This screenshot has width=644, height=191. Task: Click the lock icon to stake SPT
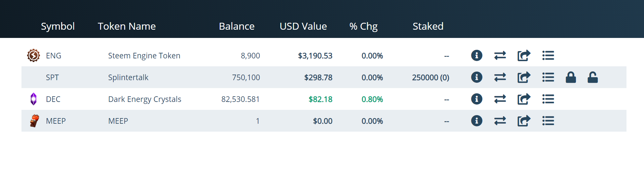(571, 77)
